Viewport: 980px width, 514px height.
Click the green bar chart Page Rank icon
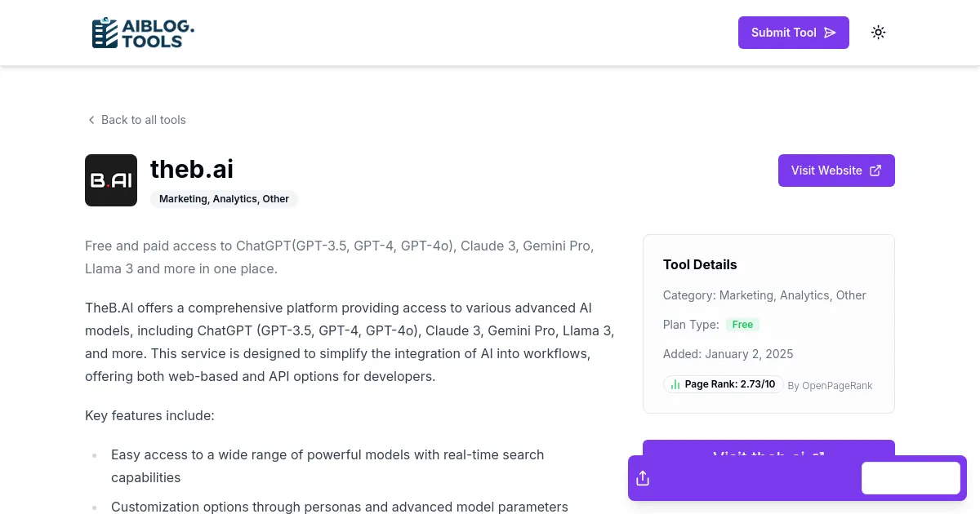click(675, 384)
